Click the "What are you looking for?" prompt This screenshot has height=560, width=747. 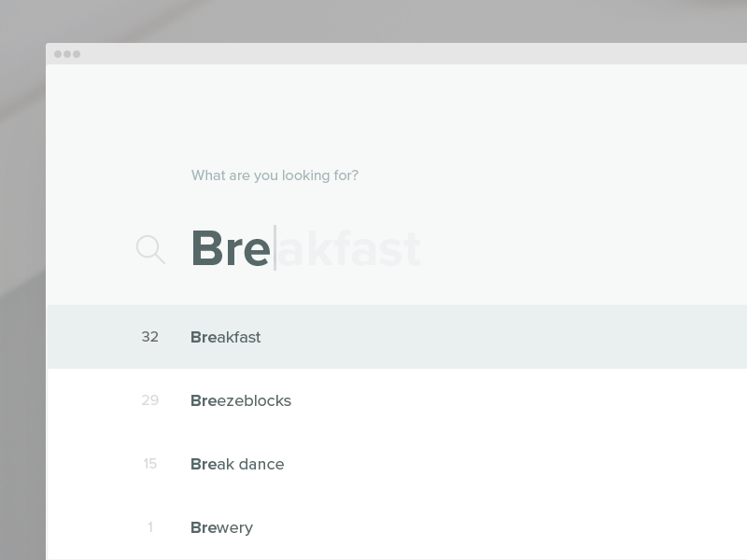point(275,175)
